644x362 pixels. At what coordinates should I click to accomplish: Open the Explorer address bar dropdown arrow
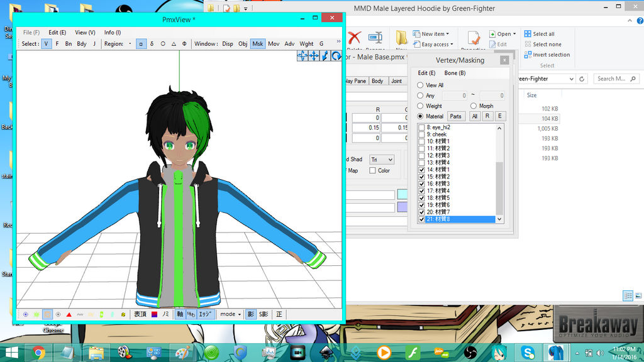pyautogui.click(x=571, y=79)
